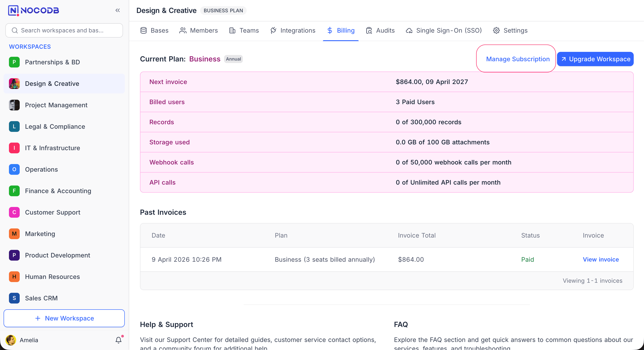
Task: Switch to the Integrations tab
Action: 293,30
